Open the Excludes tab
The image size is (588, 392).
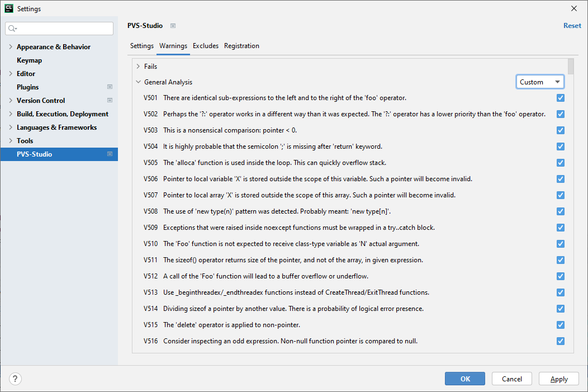tap(206, 46)
